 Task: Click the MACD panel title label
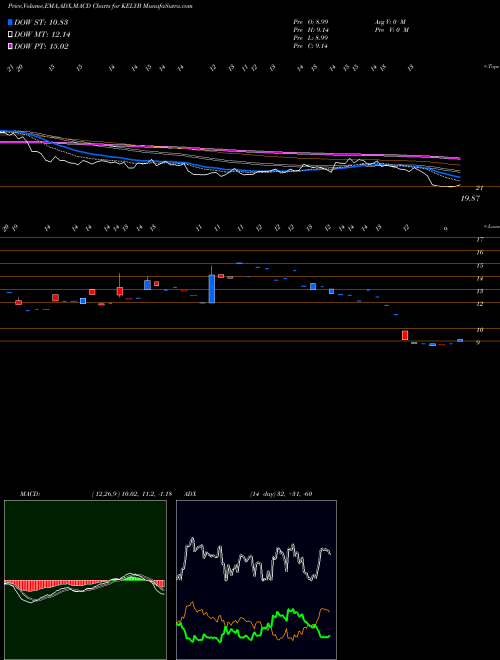pyautogui.click(x=30, y=494)
